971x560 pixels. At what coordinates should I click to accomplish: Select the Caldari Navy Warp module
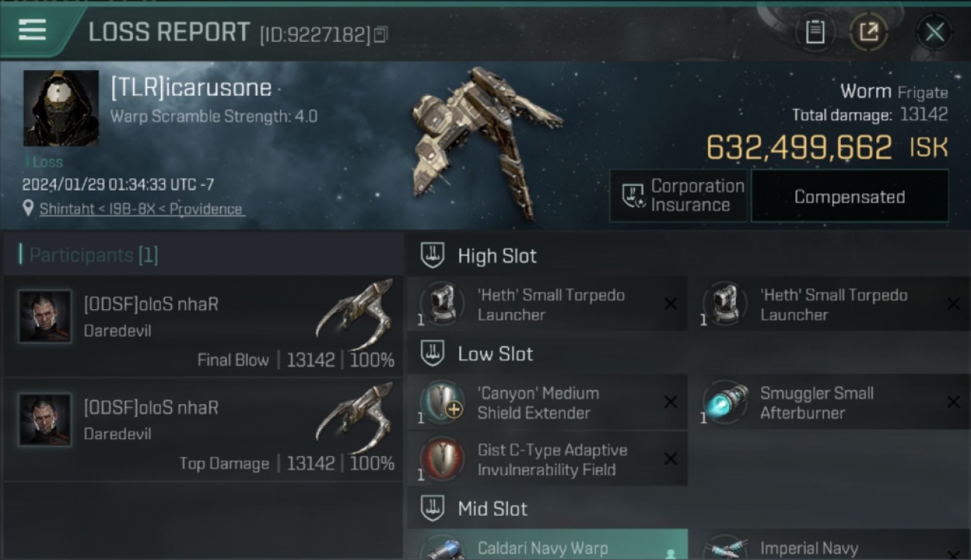tap(547, 545)
